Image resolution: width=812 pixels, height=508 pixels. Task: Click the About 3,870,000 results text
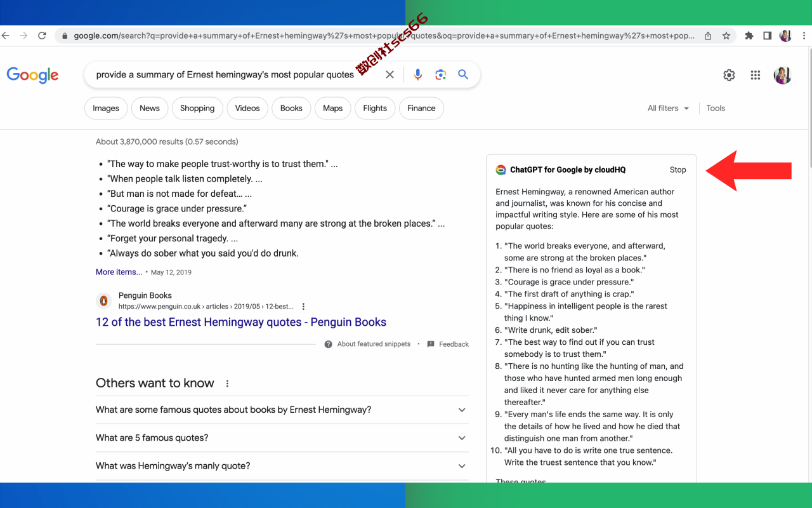tap(167, 142)
